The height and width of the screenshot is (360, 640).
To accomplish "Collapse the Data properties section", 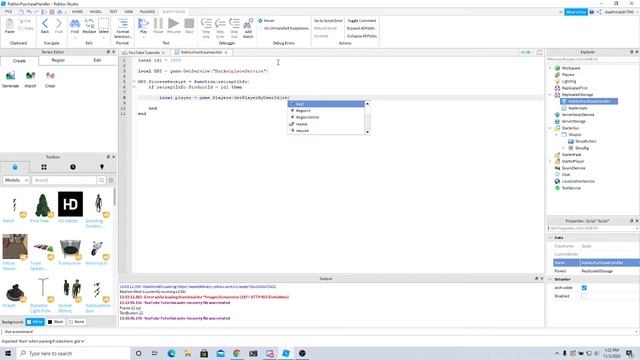I will tap(551, 238).
